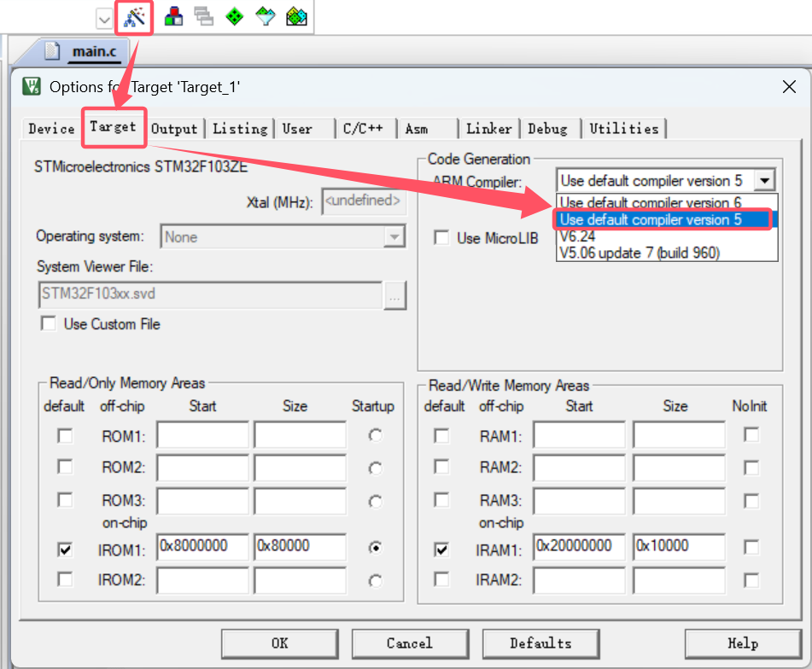Enable the Use MicroLIB checkbox
This screenshot has width=812, height=669.
pos(441,238)
